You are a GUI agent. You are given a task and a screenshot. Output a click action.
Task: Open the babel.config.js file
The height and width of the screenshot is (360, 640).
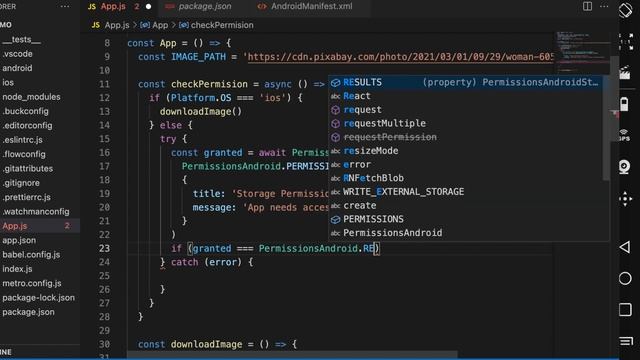pos(31,255)
